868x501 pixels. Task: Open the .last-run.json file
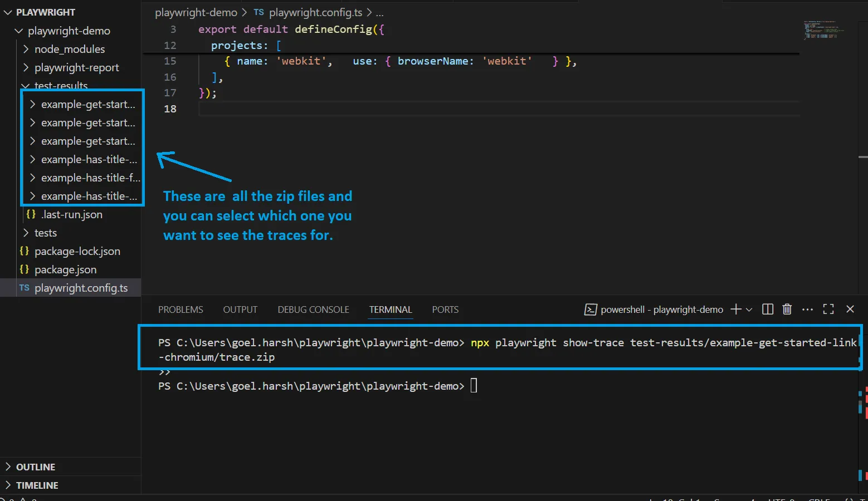point(71,214)
